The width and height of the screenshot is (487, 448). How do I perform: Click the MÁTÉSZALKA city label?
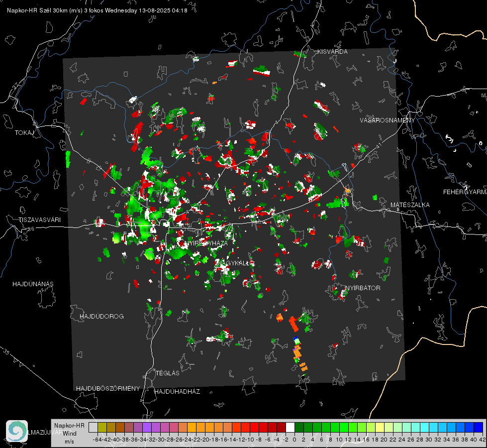[410, 205]
